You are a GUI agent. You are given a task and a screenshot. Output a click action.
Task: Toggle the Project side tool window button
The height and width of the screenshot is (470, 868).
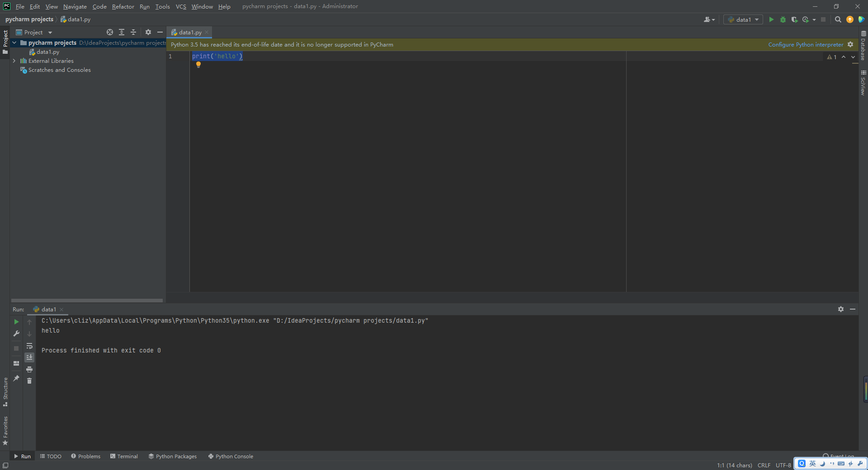5,42
